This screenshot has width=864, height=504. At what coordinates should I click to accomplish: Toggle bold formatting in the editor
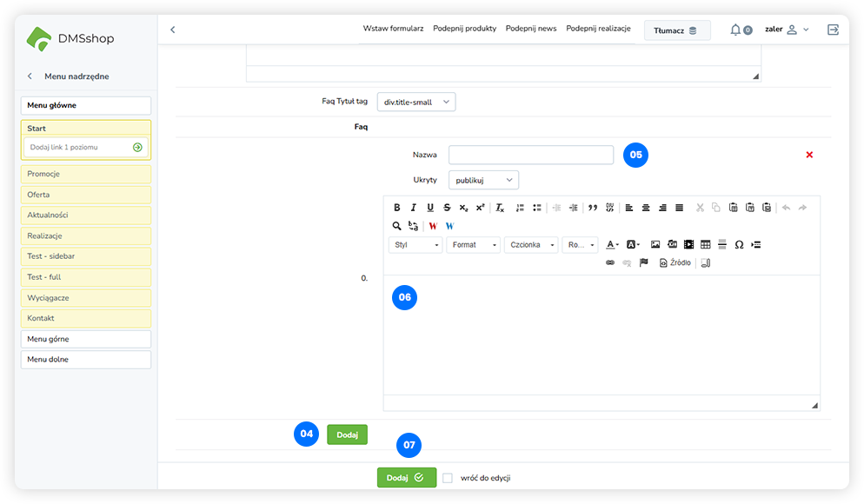[x=397, y=208]
